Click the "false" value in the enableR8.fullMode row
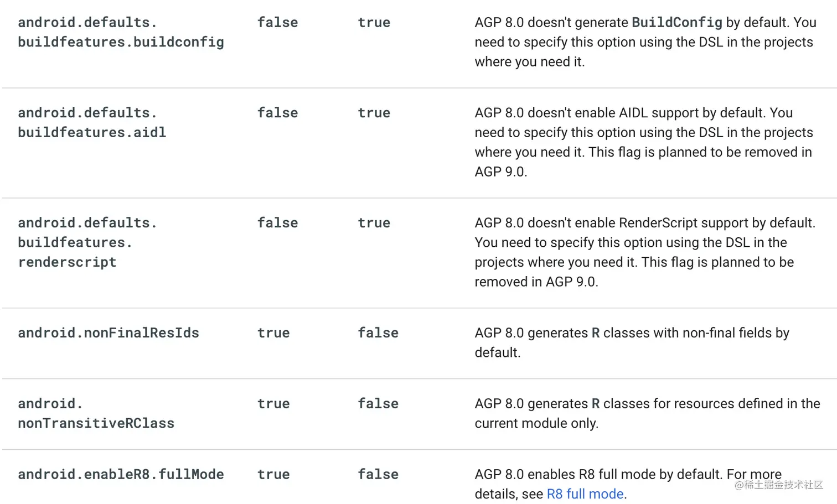Image resolution: width=837 pixels, height=504 pixels. point(378,475)
